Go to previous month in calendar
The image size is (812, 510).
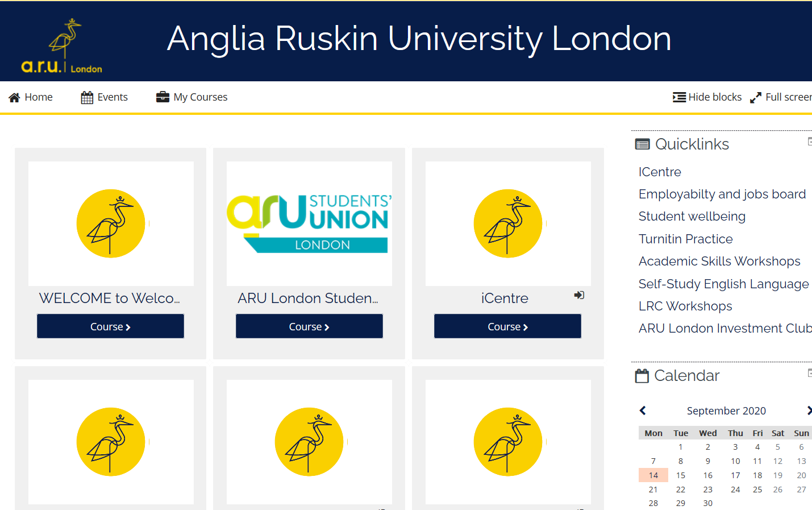coord(643,411)
